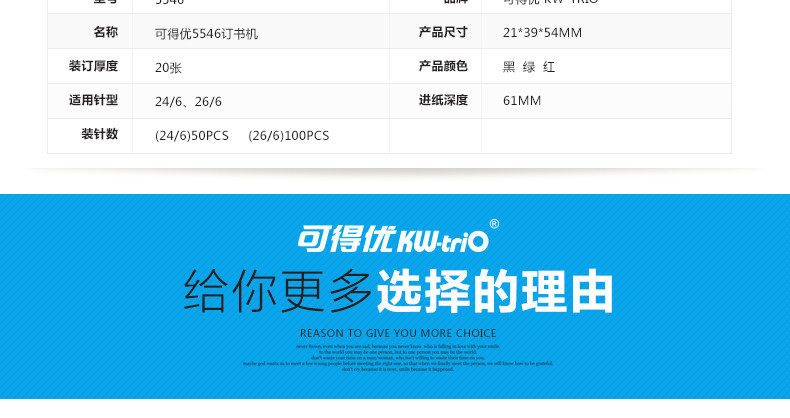
Task: Select the text (26/6)100PCS
Action: tap(289, 136)
